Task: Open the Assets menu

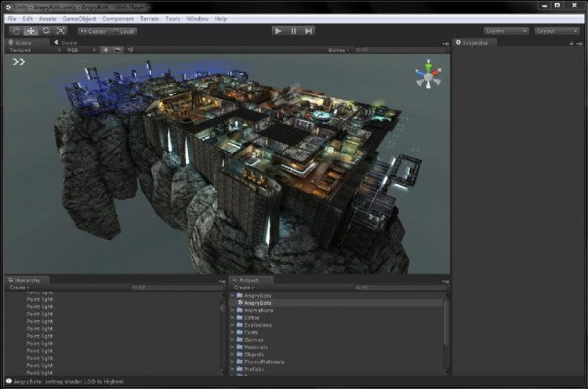Action: 47,19
